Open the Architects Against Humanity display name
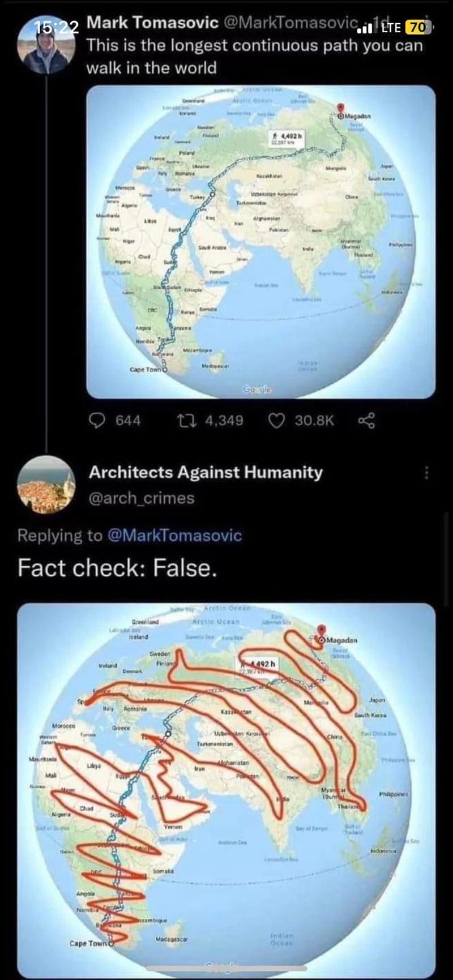Screen dimensions: 453x980 tap(206, 472)
